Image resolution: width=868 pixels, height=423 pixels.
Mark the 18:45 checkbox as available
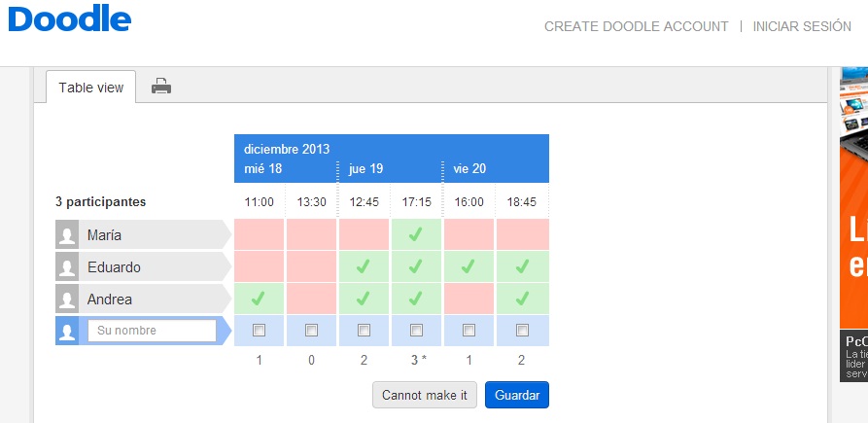click(x=522, y=331)
